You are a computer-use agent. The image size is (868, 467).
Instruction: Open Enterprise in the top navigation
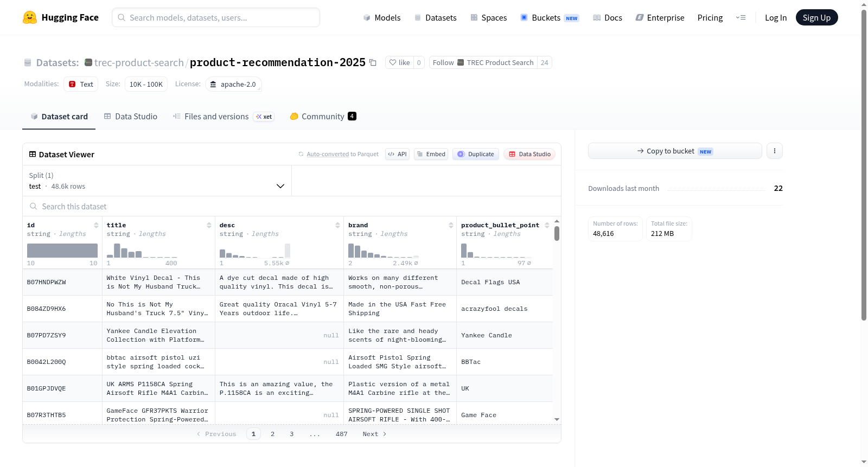(x=660, y=17)
